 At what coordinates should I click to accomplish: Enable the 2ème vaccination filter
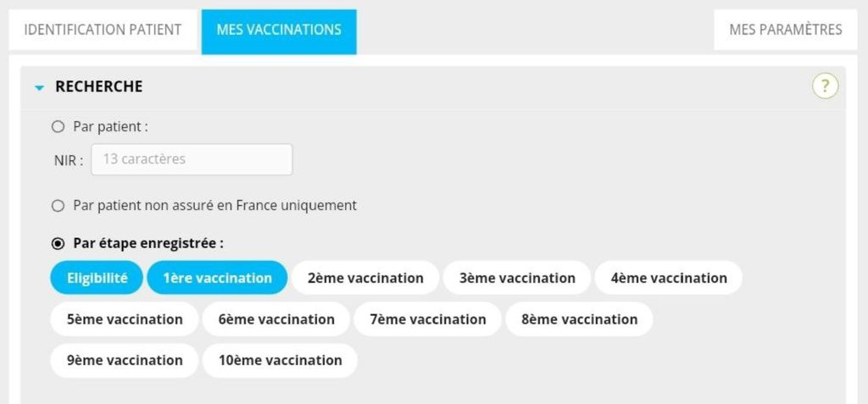365,278
